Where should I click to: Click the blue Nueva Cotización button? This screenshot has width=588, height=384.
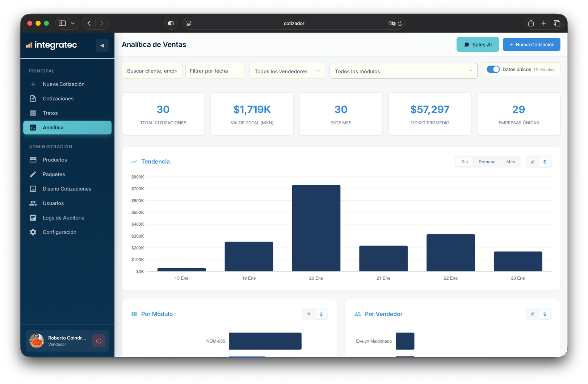(531, 45)
